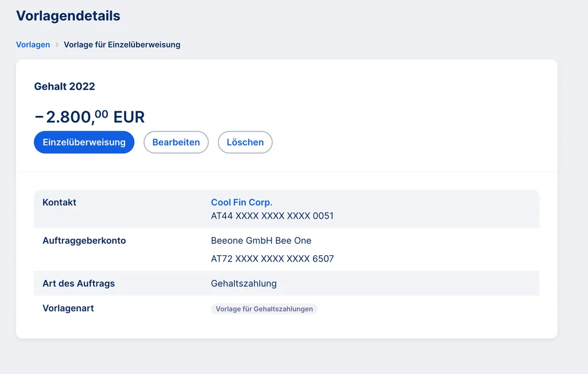This screenshot has height=374, width=588.
Task: Select breadcrumb item Vorlage für Einzelüberweisung
Action: tap(122, 45)
